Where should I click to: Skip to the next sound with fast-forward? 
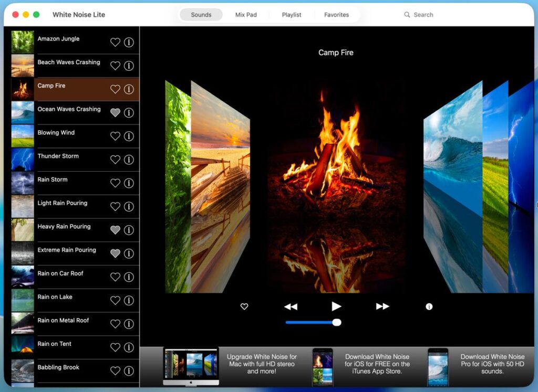click(x=382, y=306)
